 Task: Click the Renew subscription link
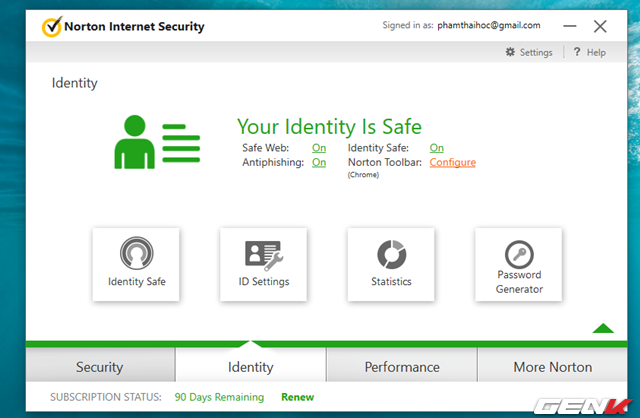[298, 397]
